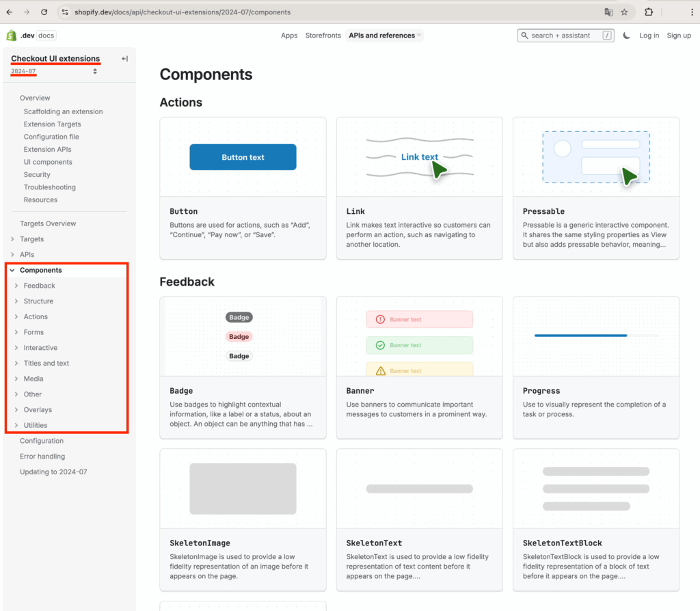
Task: Open the Resources sidebar link
Action: tap(40, 200)
